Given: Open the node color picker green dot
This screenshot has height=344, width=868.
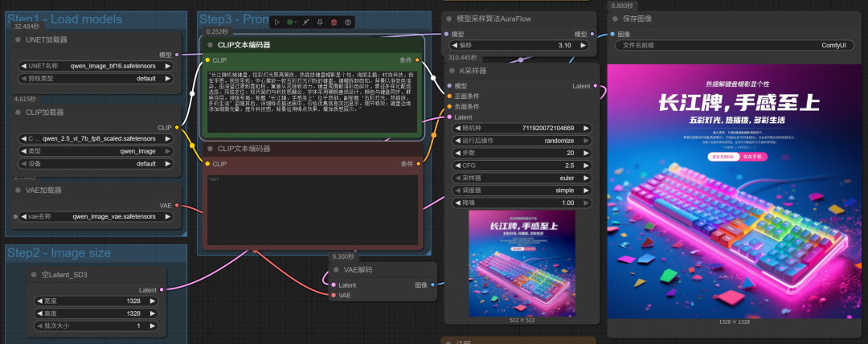Looking at the screenshot, I should [290, 23].
